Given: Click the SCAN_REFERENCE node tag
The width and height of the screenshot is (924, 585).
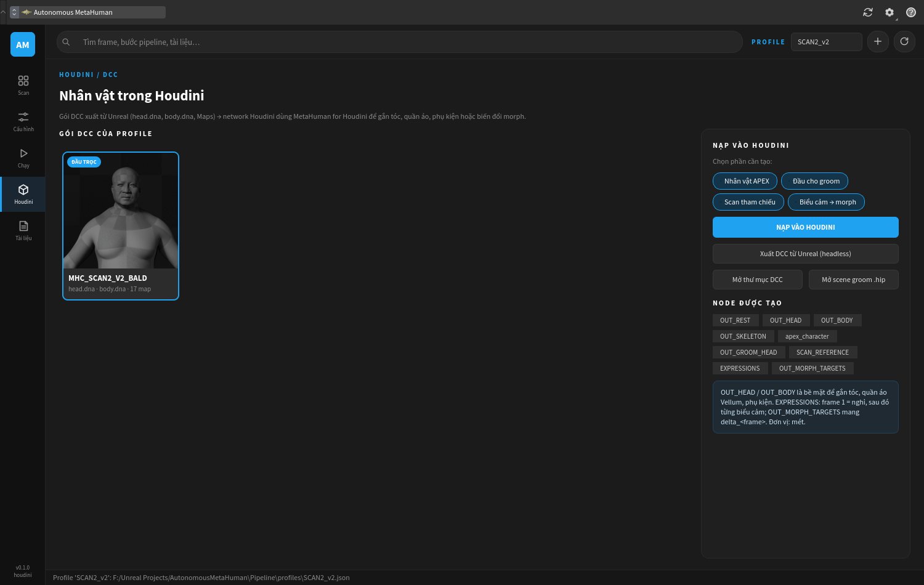Looking at the screenshot, I should pyautogui.click(x=823, y=352).
